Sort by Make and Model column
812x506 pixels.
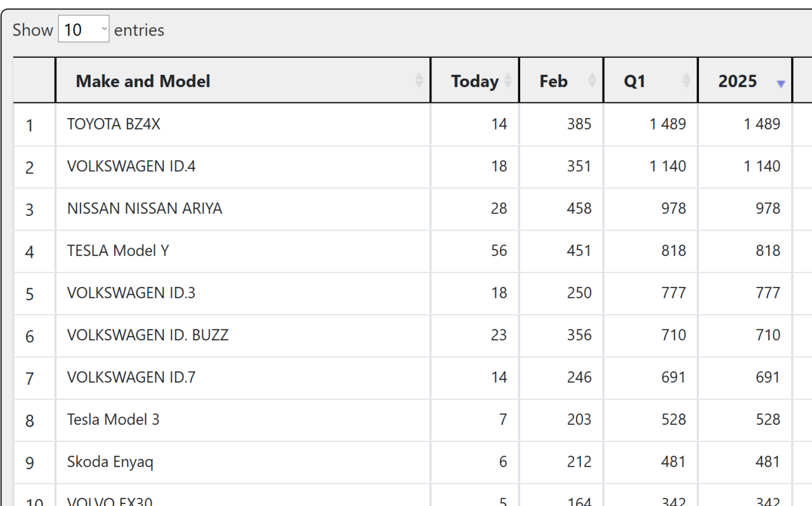pos(143,81)
